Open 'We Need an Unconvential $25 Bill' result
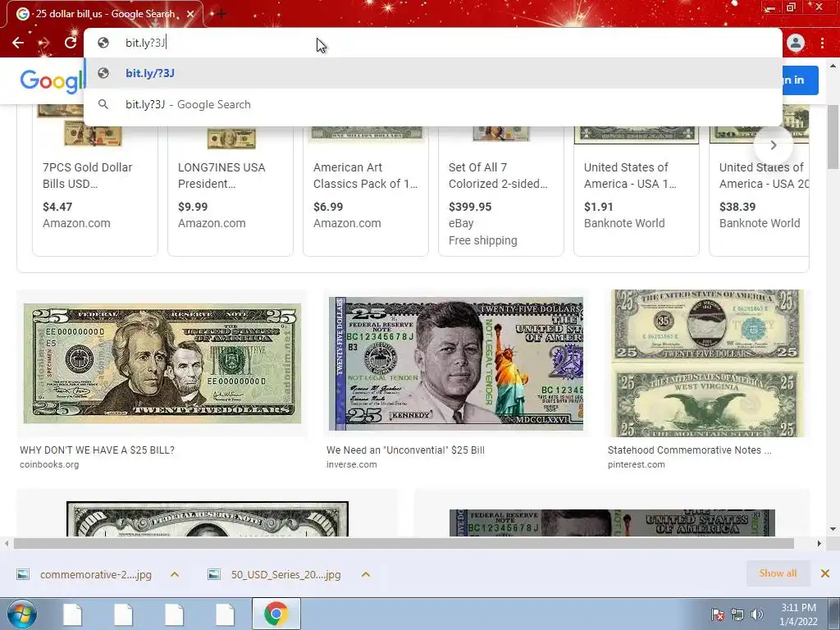 click(405, 450)
